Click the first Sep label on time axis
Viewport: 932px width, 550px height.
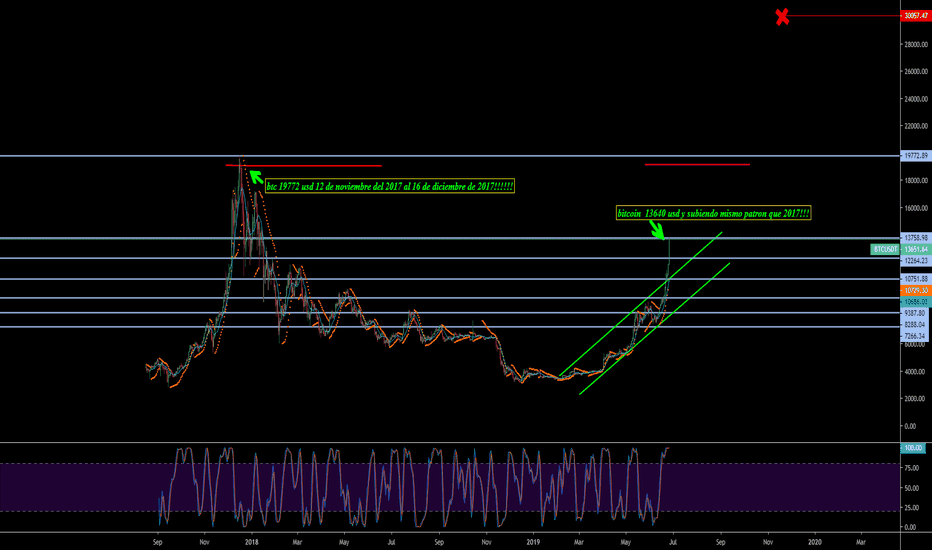point(158,542)
